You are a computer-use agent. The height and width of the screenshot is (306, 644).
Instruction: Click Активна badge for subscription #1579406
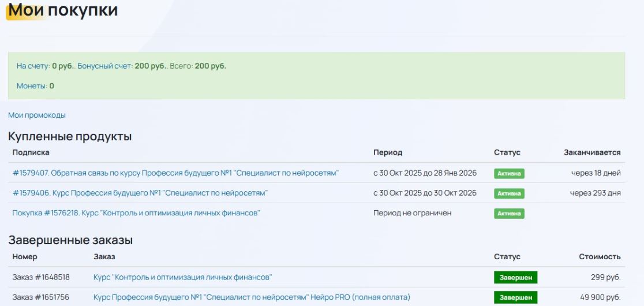pyautogui.click(x=509, y=193)
